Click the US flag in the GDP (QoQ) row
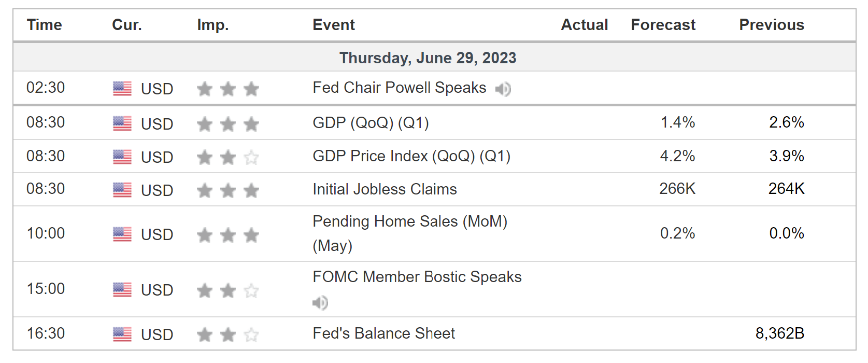The image size is (868, 363). pos(122,123)
